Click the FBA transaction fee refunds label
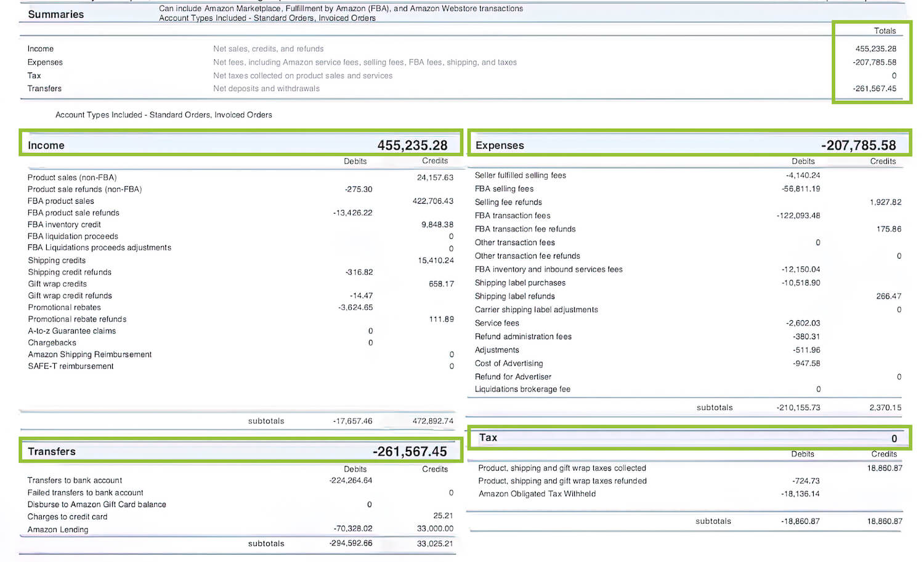The width and height of the screenshot is (924, 562). (x=525, y=229)
